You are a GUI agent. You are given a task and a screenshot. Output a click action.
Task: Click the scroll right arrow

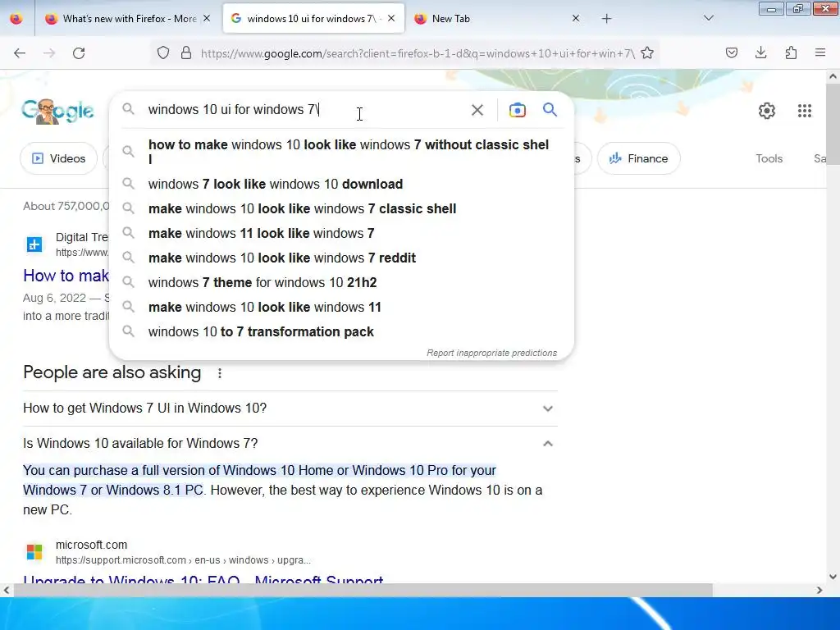[819, 590]
